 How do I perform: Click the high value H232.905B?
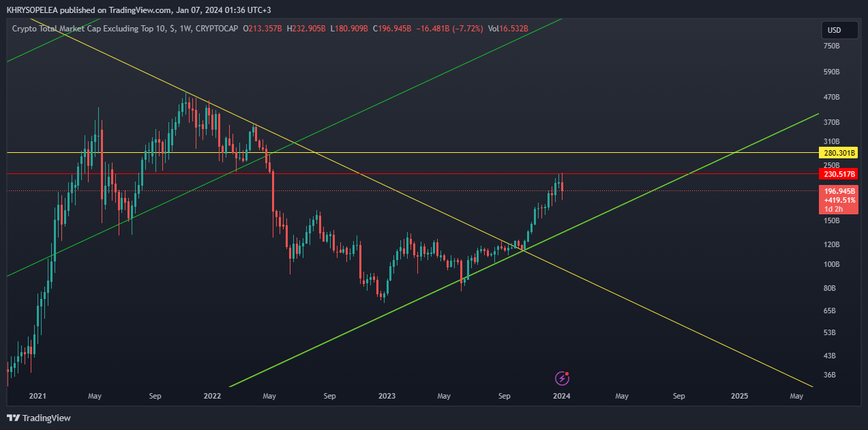[x=308, y=29]
